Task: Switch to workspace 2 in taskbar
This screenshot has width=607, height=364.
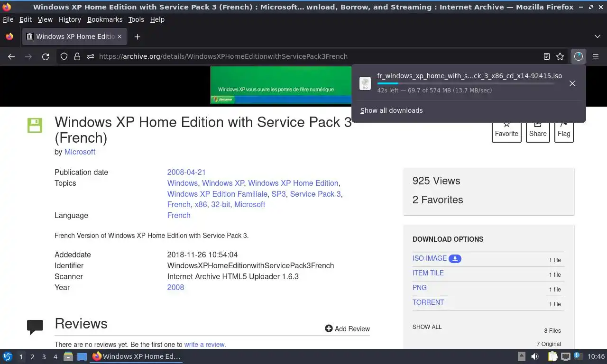Action: click(x=32, y=356)
